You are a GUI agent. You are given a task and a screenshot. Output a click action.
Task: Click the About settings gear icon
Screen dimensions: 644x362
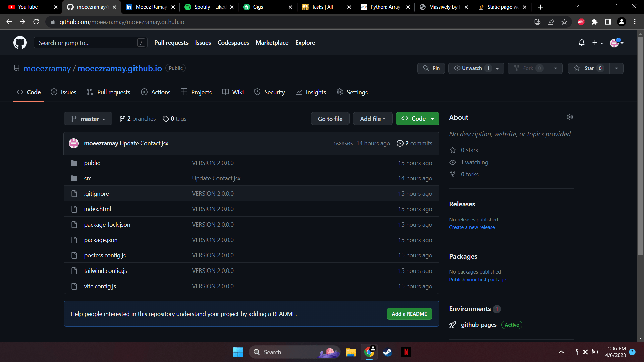570,117
